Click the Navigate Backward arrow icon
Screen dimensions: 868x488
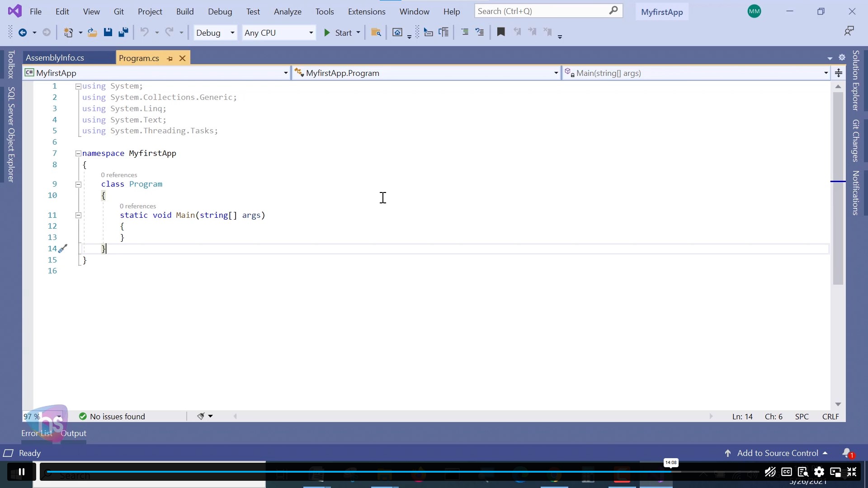click(24, 32)
